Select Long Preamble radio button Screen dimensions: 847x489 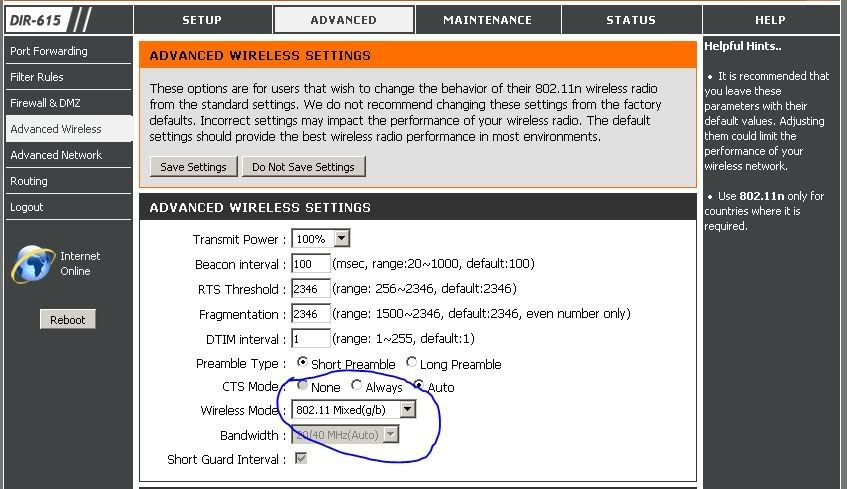point(411,363)
